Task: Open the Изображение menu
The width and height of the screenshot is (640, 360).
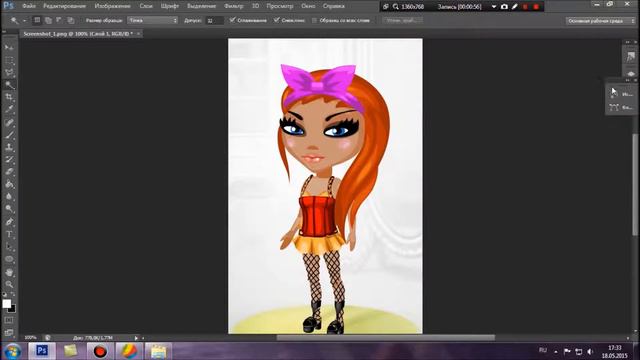Action: click(112, 6)
